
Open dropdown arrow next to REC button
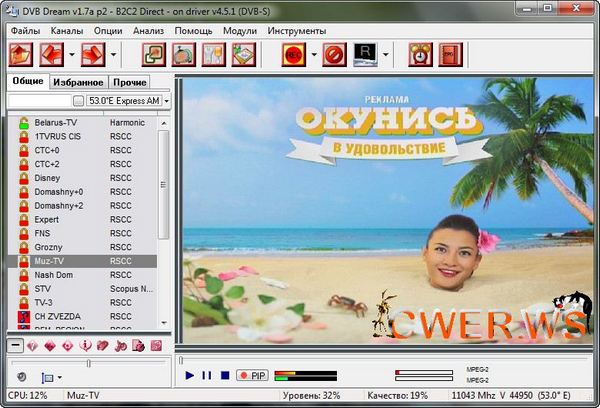(313, 53)
